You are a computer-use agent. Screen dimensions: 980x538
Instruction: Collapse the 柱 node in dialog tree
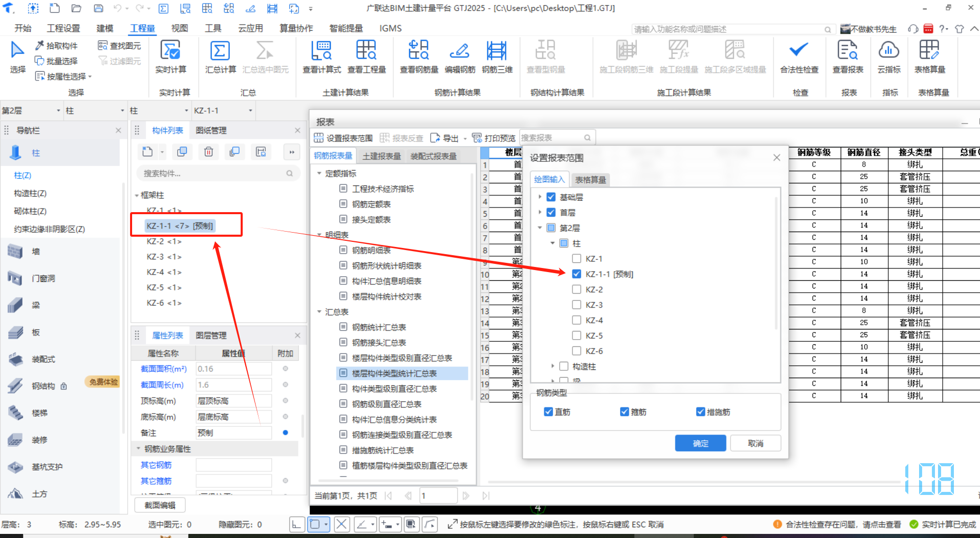click(x=552, y=243)
